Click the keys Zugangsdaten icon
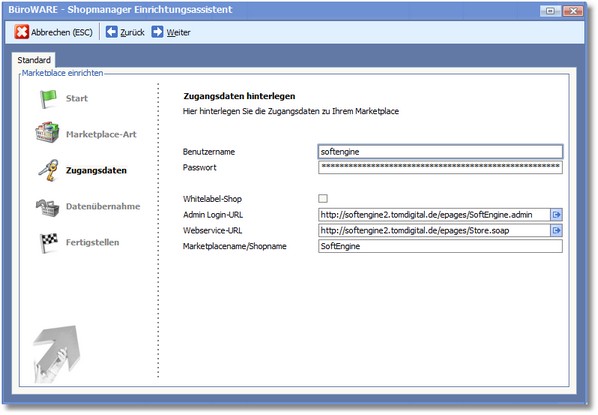Viewport: 598px width, 415px height. click(49, 170)
